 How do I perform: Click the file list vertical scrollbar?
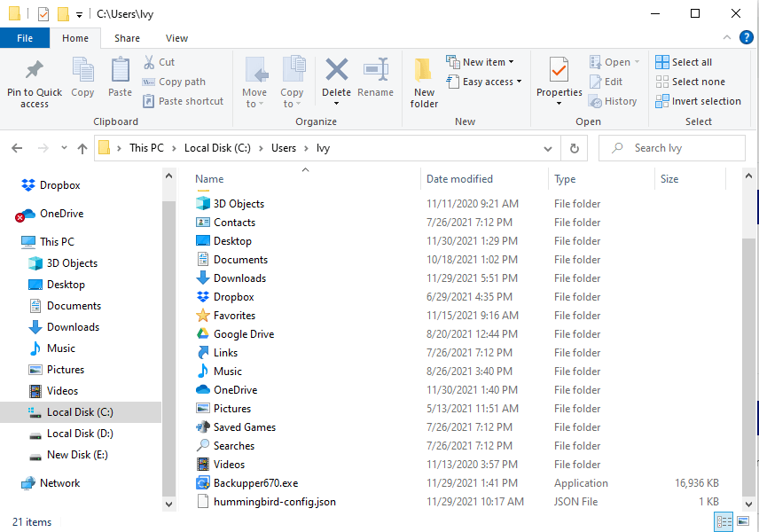(748, 367)
